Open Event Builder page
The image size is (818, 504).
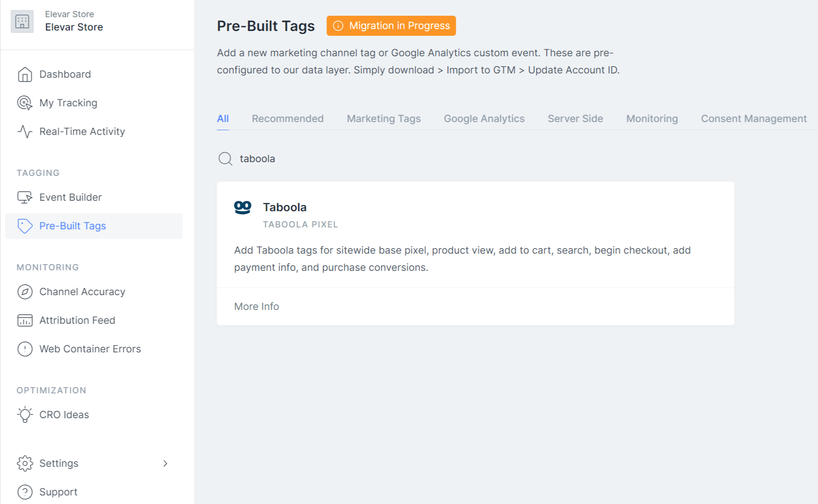(x=71, y=197)
